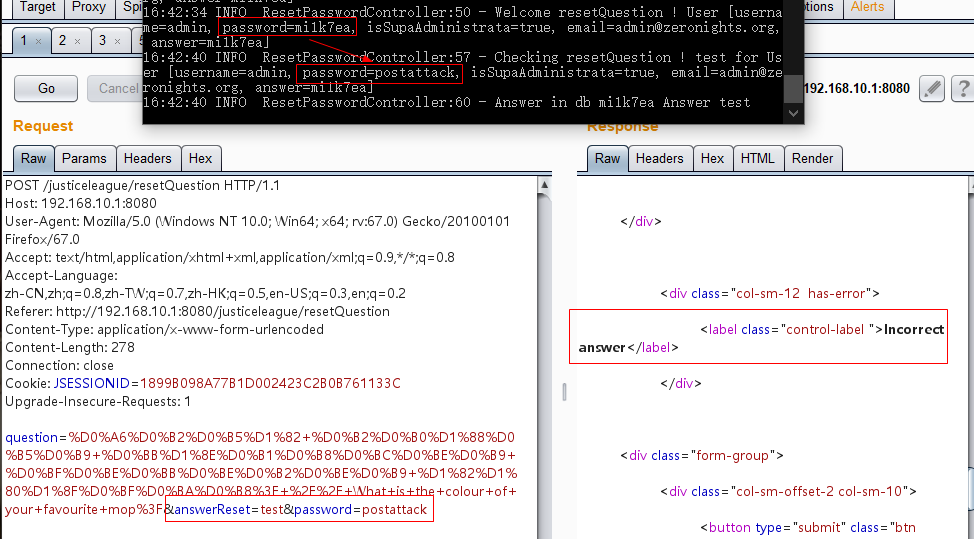Switch to the Proxy tab

[89, 7]
